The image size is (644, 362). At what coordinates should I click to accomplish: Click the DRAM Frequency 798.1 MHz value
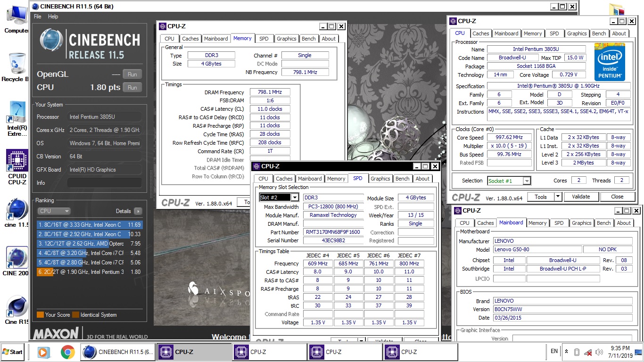coord(270,92)
